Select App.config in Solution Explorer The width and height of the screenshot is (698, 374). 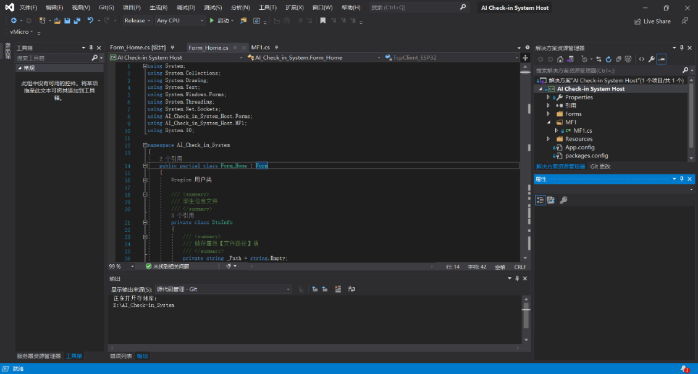pos(580,147)
